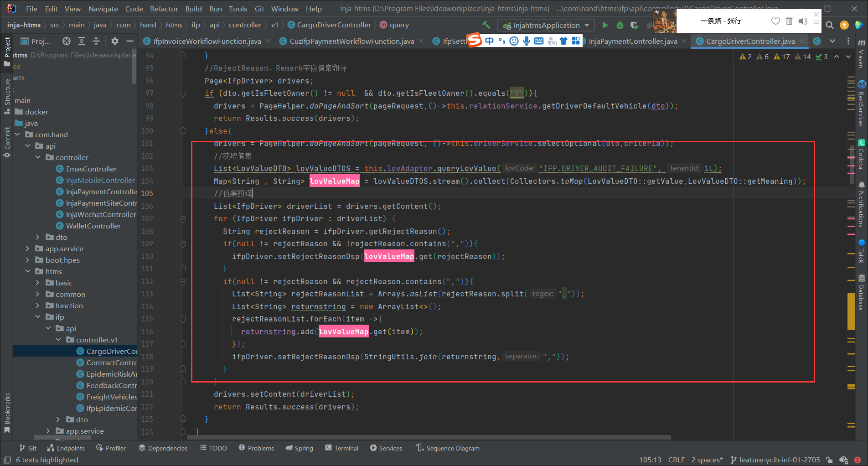
Task: Toggle the read-only lock icon in status bar
Action: [x=829, y=460]
